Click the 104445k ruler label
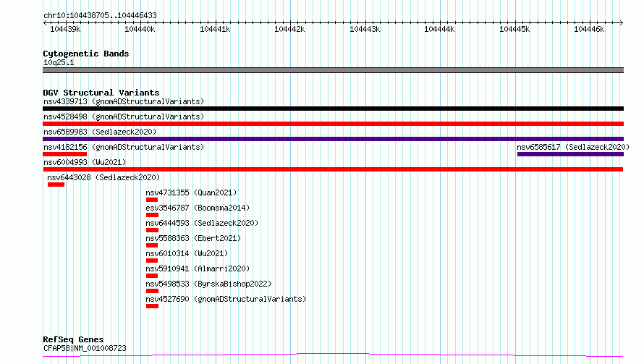This screenshot has width=644, height=364. [x=514, y=29]
